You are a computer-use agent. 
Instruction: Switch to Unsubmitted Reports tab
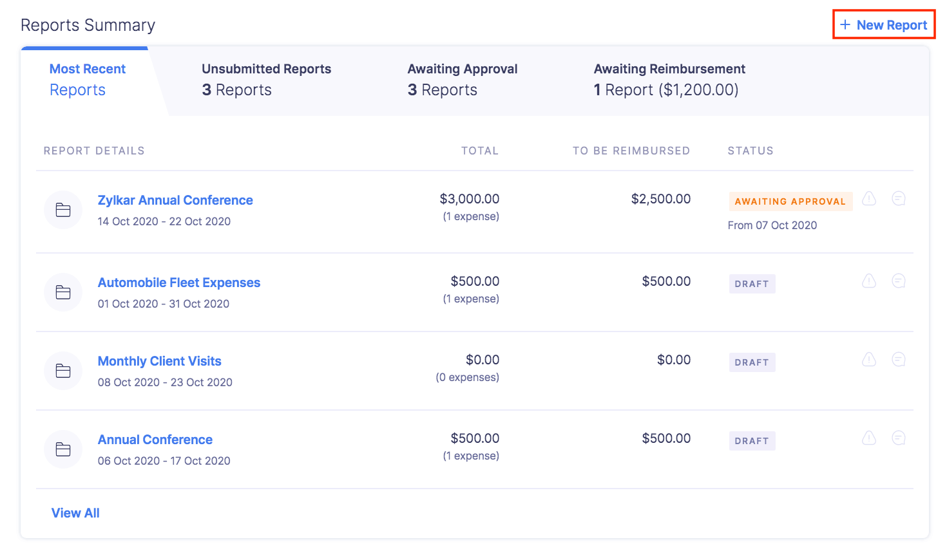tap(266, 80)
